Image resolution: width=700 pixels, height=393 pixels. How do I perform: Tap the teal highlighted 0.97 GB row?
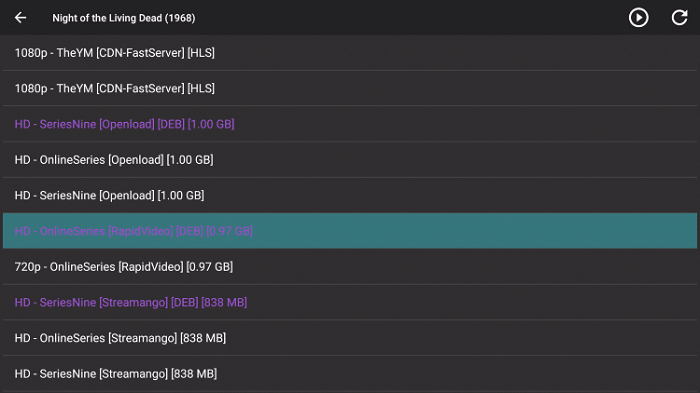coord(350,231)
